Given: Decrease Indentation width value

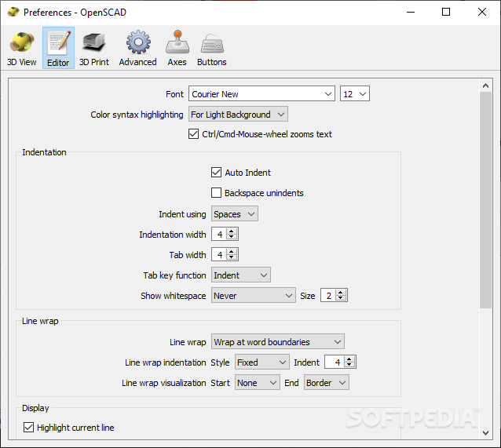Looking at the screenshot, I should [232, 237].
